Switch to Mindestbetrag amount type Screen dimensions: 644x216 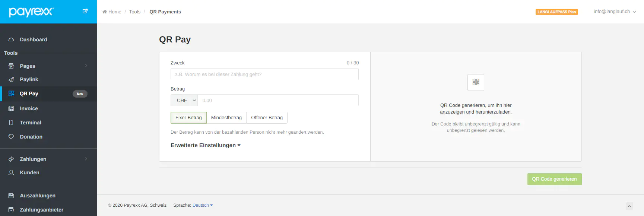point(226,118)
